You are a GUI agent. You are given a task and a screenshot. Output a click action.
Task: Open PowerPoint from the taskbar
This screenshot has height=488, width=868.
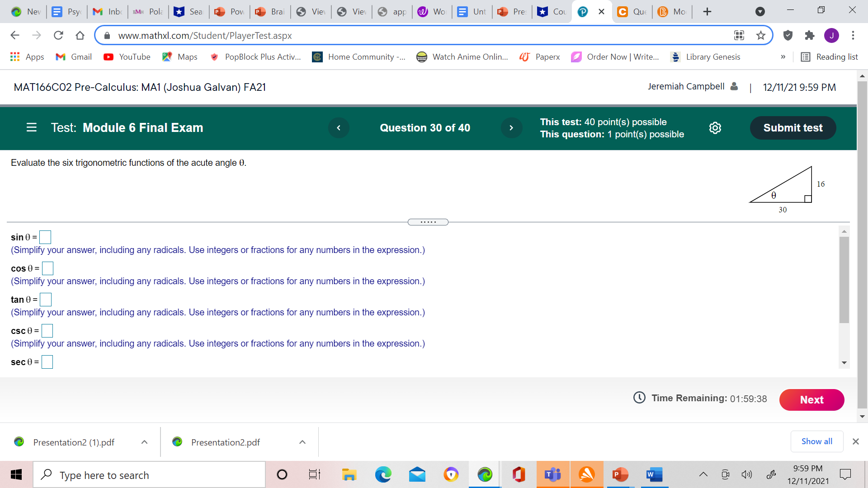(x=620, y=474)
